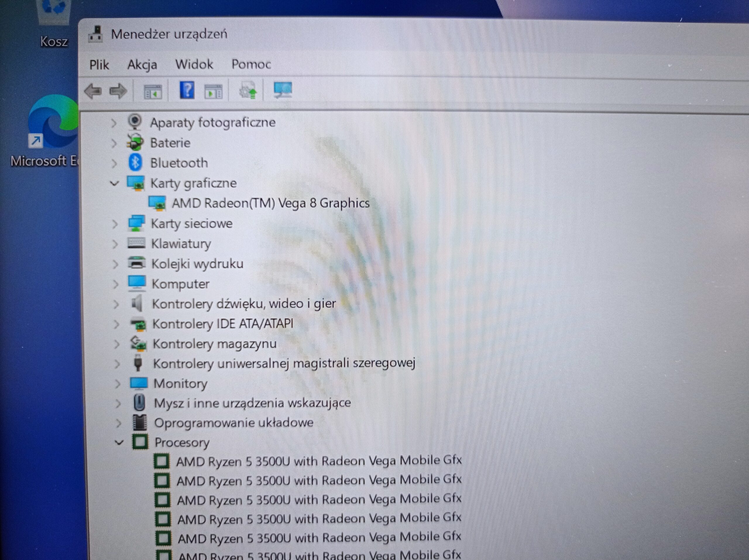Screen dimensions: 749x560
Task: Select the Kolejki wydruku label
Action: coord(197,263)
